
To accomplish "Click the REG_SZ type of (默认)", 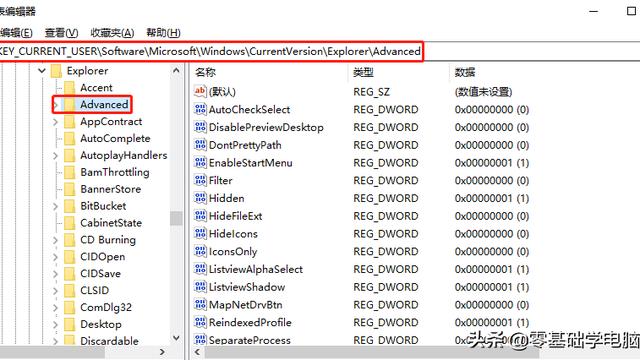I will 371,92.
